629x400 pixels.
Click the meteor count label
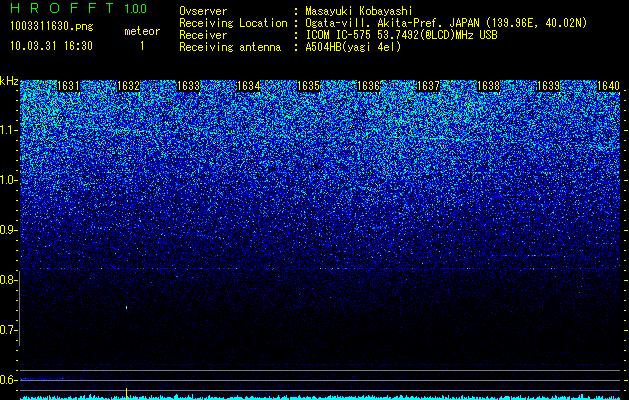[x=142, y=31]
